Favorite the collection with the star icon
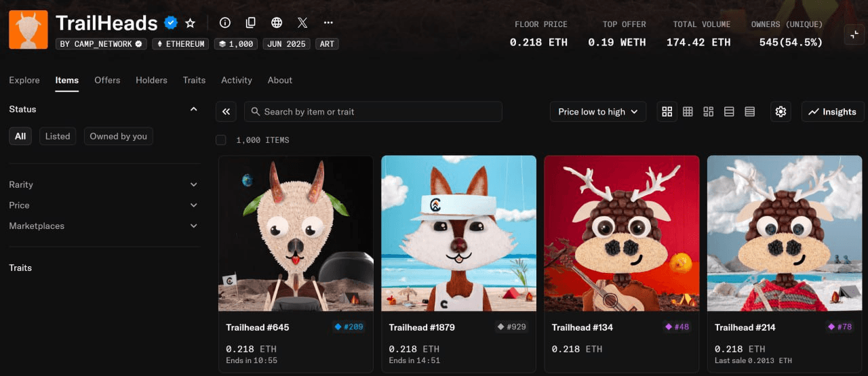868x376 pixels. tap(191, 23)
